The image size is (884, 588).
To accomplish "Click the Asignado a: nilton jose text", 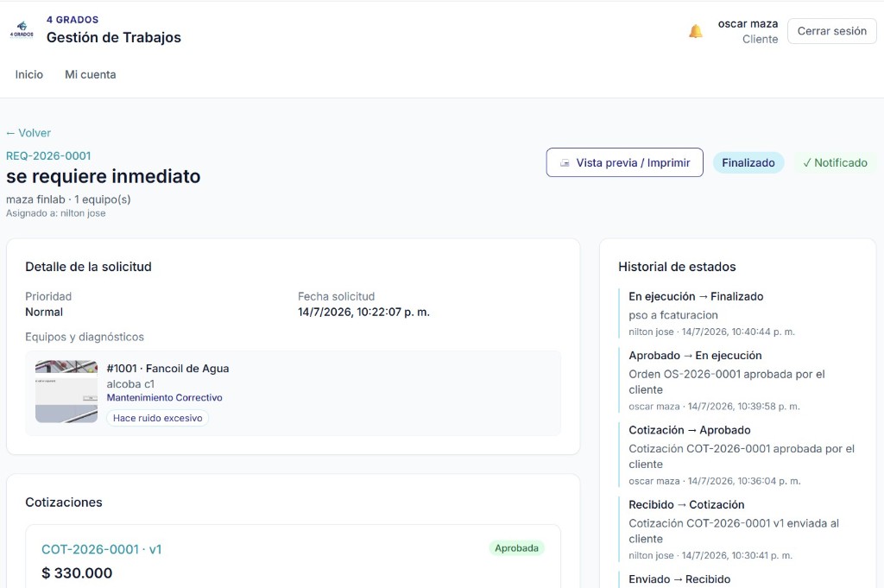I will click(56, 213).
